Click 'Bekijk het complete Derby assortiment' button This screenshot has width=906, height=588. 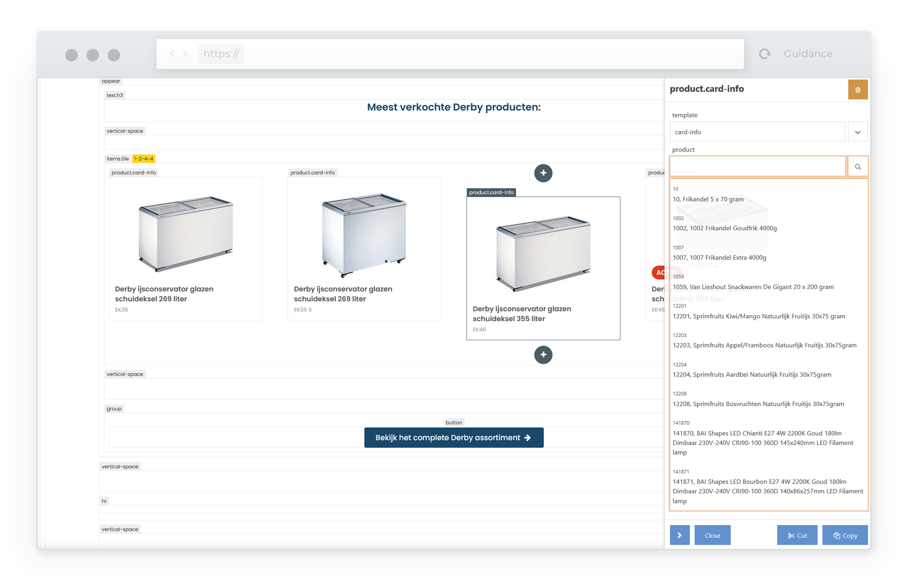tap(454, 437)
